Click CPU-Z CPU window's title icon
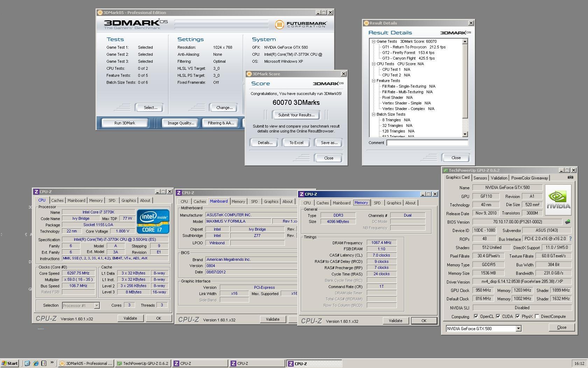The image size is (588, 368). tap(36, 192)
